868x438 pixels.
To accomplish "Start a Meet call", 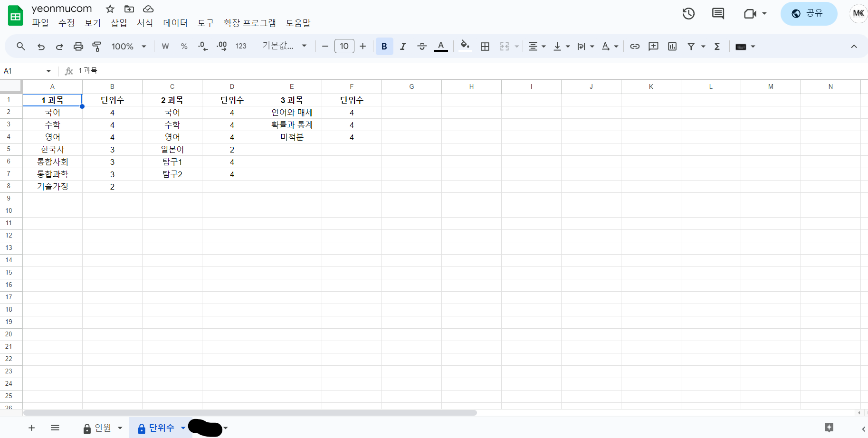I will [x=750, y=13].
